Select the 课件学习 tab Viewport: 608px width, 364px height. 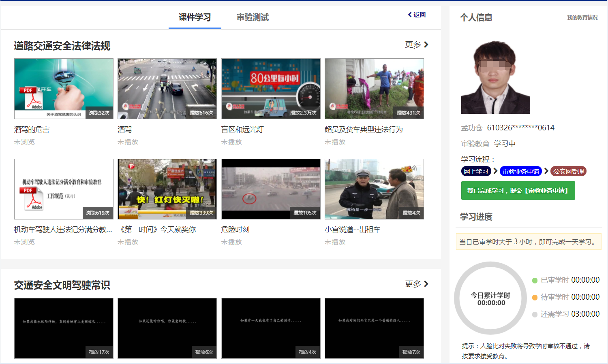coord(195,17)
